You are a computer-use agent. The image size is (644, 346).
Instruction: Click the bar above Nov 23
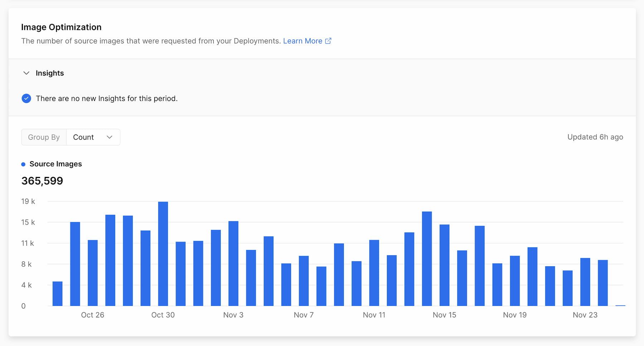(x=585, y=282)
